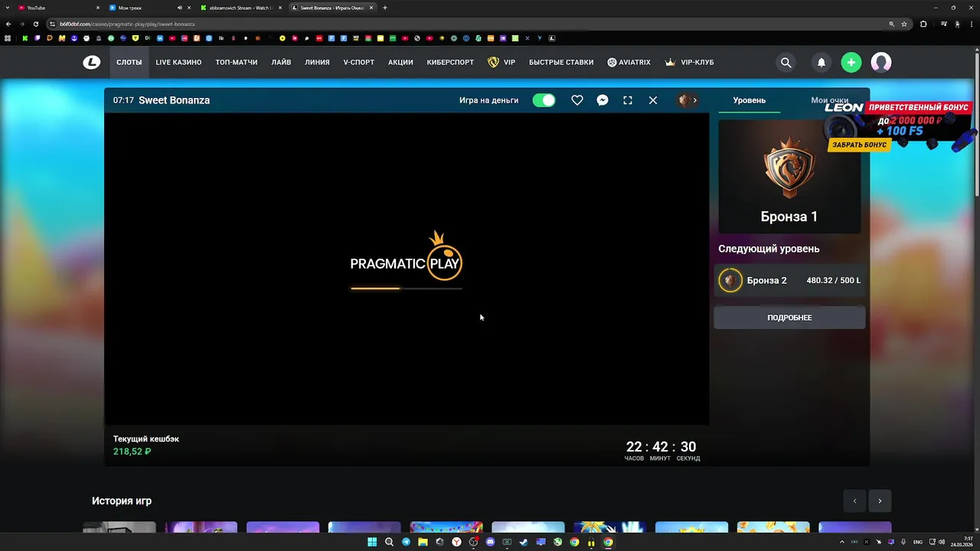The height and width of the screenshot is (551, 980).
Task: Show next games in История игр
Action: coord(880,501)
